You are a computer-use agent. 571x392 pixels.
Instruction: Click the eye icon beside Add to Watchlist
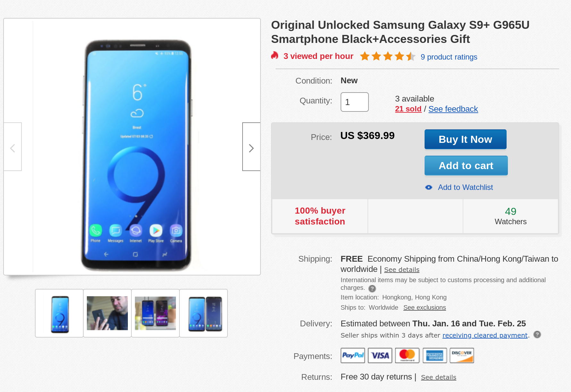pyautogui.click(x=428, y=187)
